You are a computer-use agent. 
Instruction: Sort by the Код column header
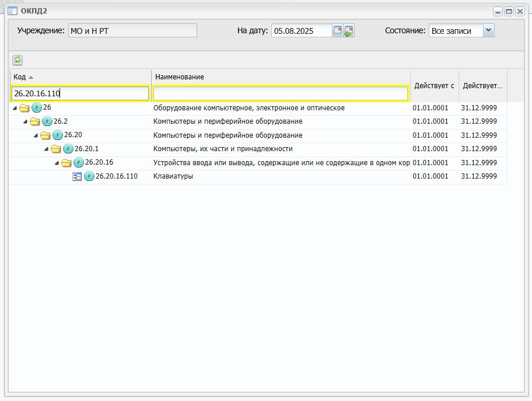pyautogui.click(x=20, y=77)
